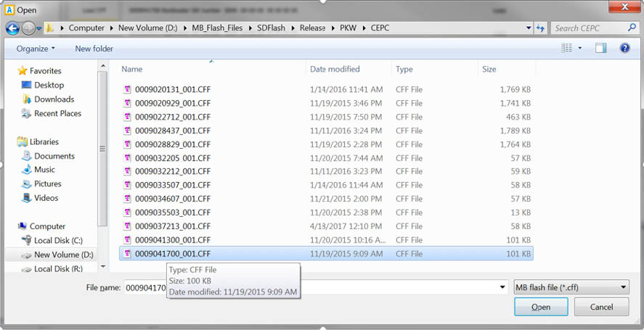Sort files by Date modified column
This screenshot has width=644, height=330.
coord(335,70)
